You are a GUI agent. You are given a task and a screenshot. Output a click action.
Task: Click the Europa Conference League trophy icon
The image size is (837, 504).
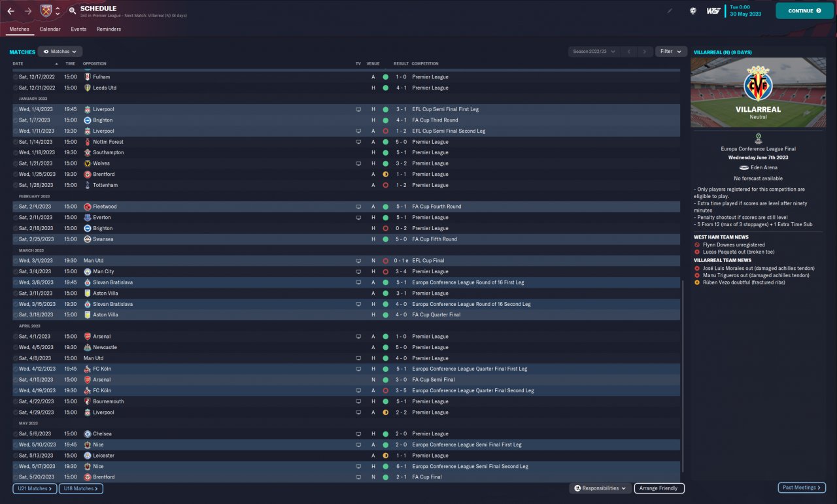pos(758,139)
